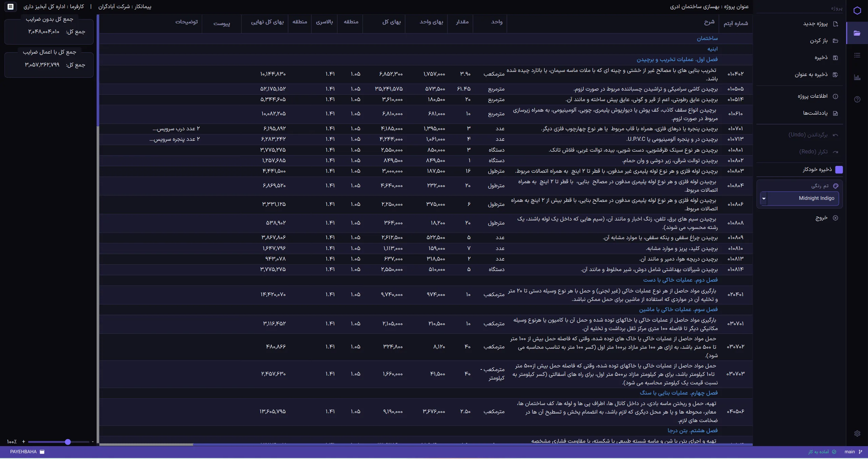Select chapter row فصل هشتم. بتن درجا

(x=426, y=431)
